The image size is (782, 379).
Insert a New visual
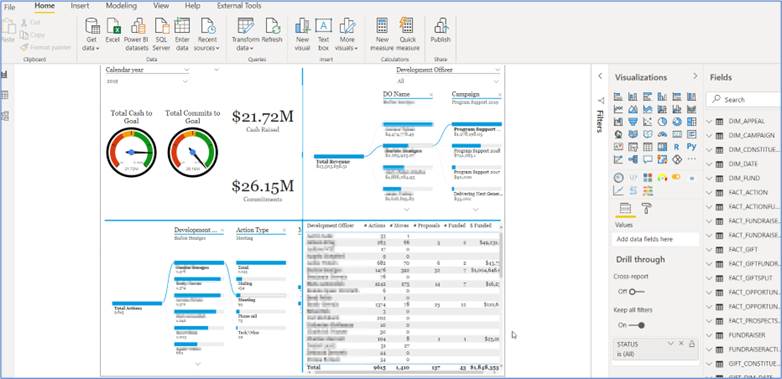click(302, 25)
